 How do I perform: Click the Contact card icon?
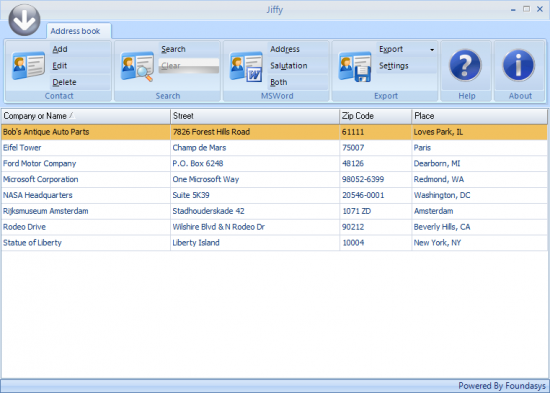(28, 66)
